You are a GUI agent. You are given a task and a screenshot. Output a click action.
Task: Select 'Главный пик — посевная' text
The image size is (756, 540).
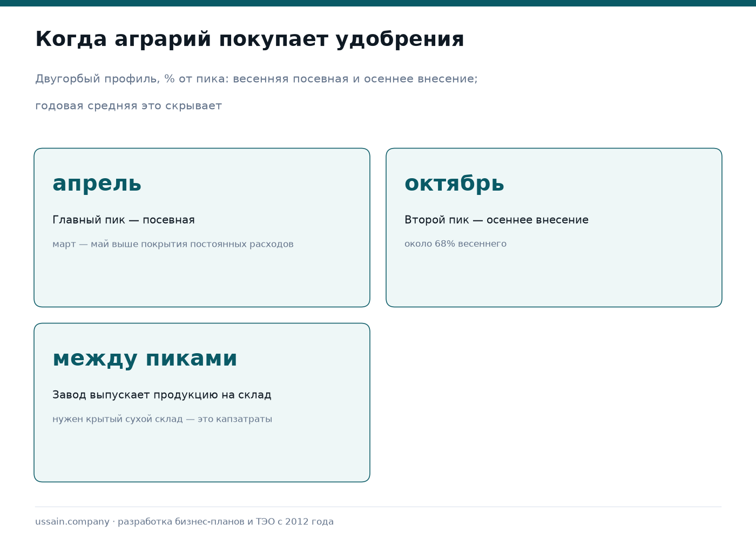(124, 220)
